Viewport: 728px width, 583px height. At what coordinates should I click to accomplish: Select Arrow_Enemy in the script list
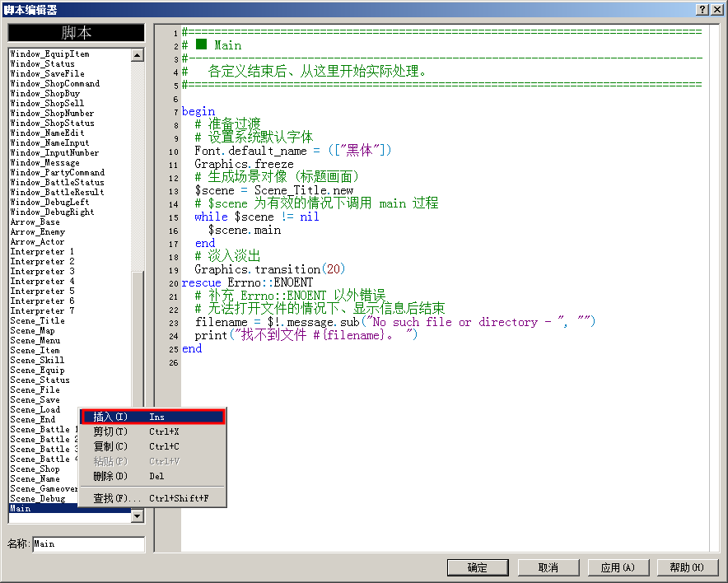click(x=71, y=231)
